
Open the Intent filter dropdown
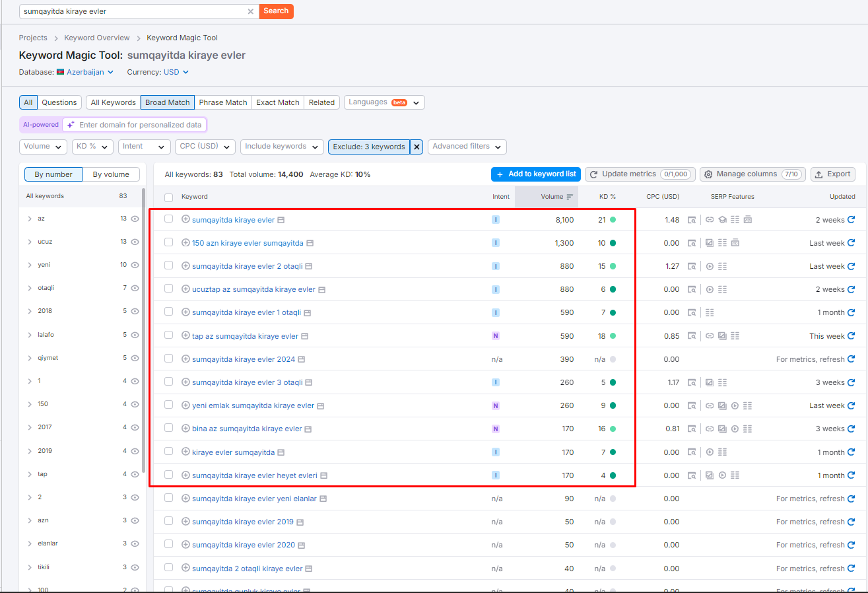(x=145, y=147)
